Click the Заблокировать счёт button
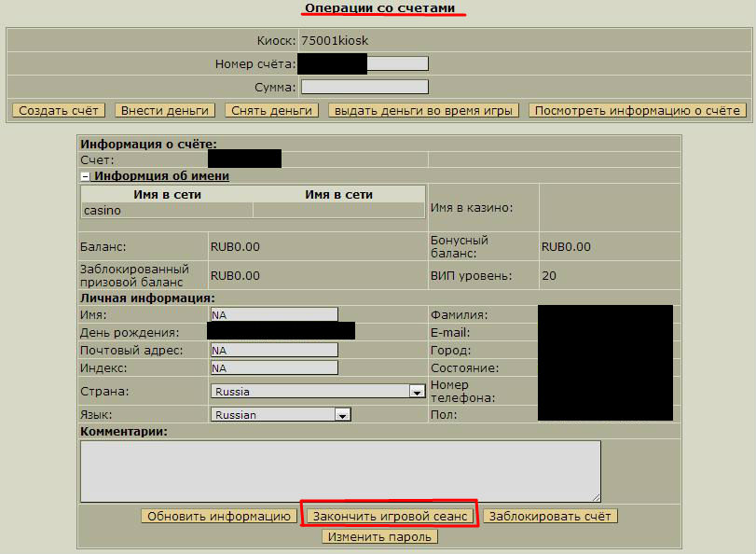Viewport: 756px width, 554px height. coord(550,517)
